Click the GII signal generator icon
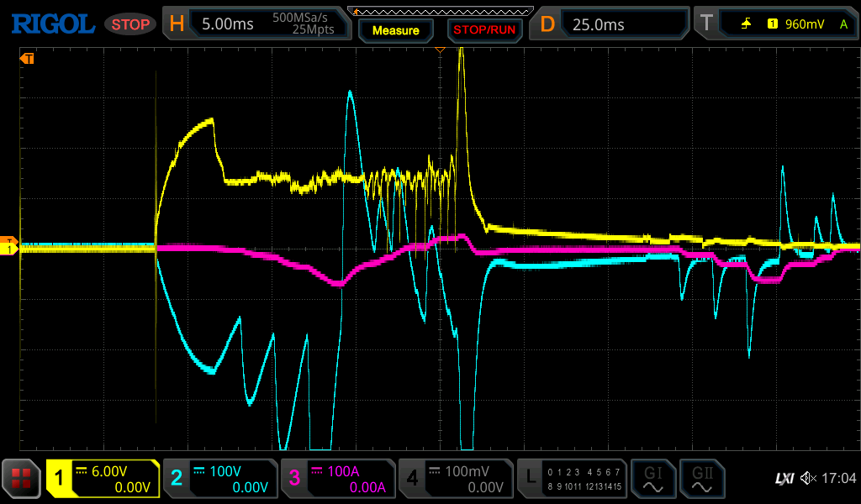Screen dimensions: 861x504 [x=701, y=479]
